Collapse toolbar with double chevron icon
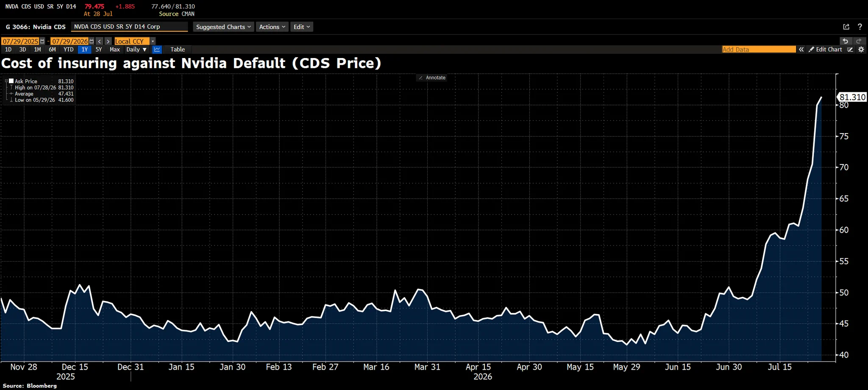 [x=801, y=50]
